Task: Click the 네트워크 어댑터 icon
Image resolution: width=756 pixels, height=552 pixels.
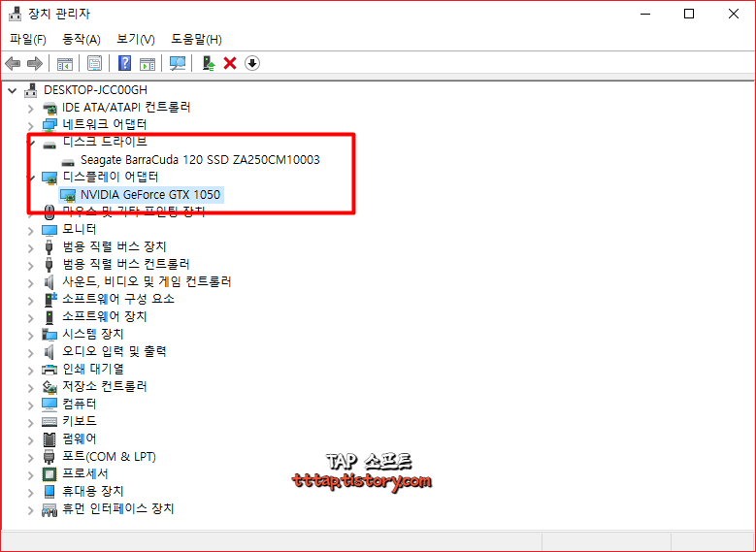Action: click(49, 125)
